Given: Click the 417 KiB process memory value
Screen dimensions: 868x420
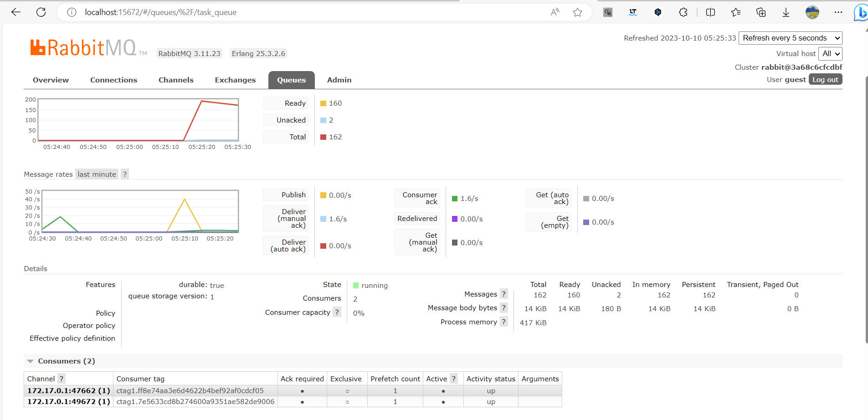Looking at the screenshot, I should (533, 323).
